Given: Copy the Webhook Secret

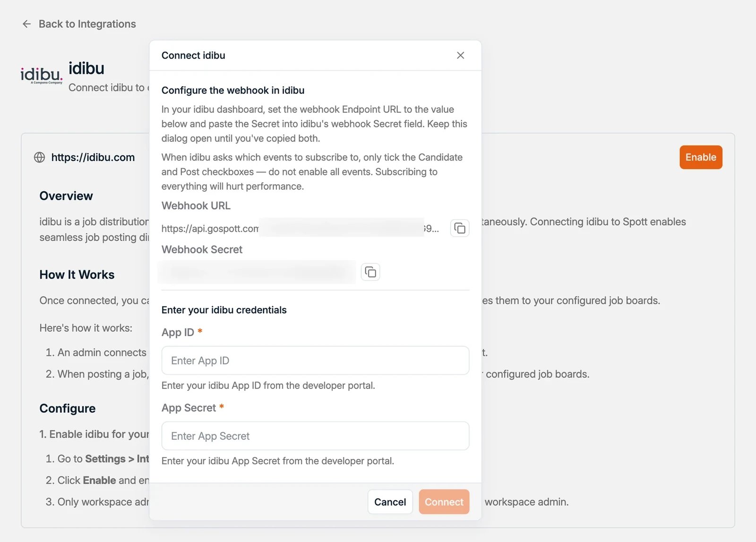Looking at the screenshot, I should click(x=370, y=272).
